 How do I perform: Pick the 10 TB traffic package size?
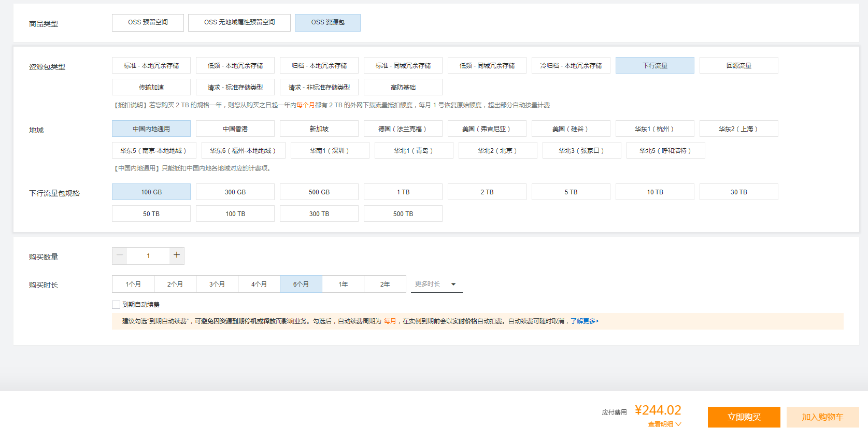coord(655,192)
